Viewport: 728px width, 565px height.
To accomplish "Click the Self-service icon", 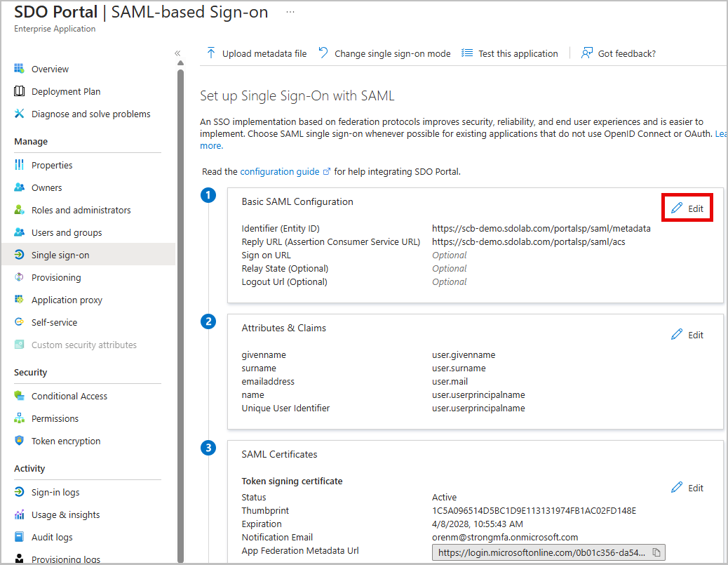I will [19, 321].
